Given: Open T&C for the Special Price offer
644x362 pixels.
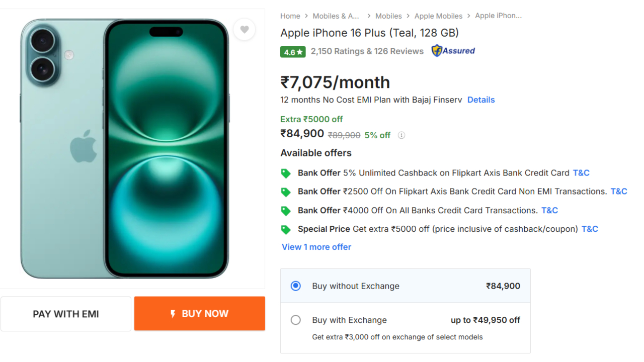Looking at the screenshot, I should click(590, 229).
